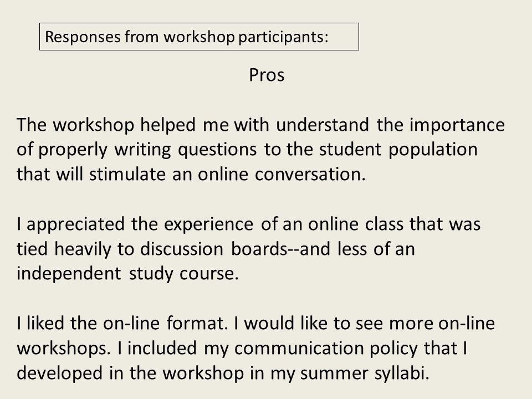Viewport: 532px width, 399px height.
Task: Click 'tied heavily' phrase
Action: click(64, 249)
